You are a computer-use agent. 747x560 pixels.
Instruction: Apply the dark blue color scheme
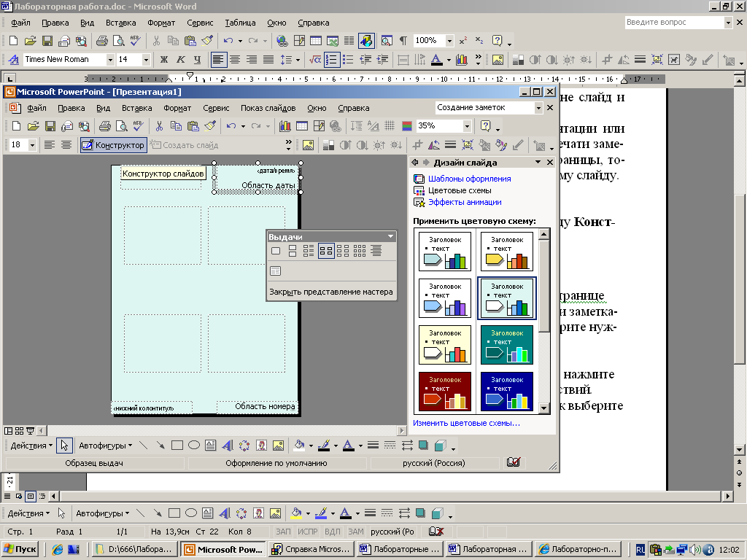(x=507, y=392)
